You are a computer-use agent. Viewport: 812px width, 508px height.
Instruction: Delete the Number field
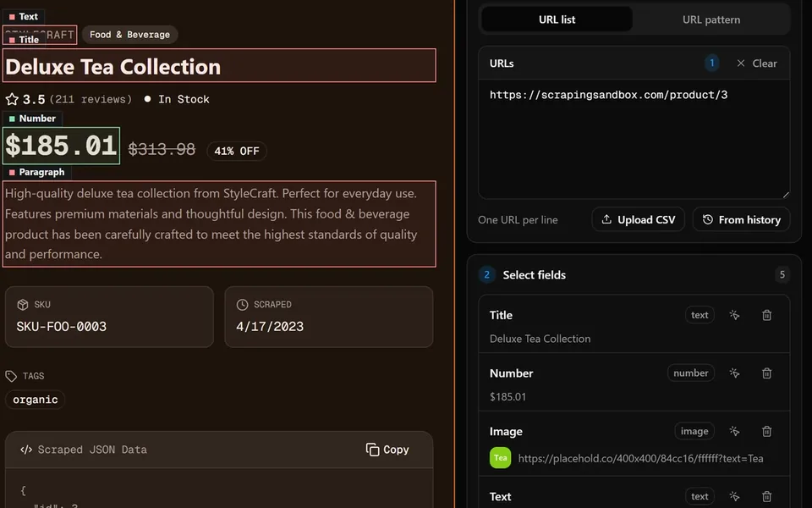pos(767,373)
